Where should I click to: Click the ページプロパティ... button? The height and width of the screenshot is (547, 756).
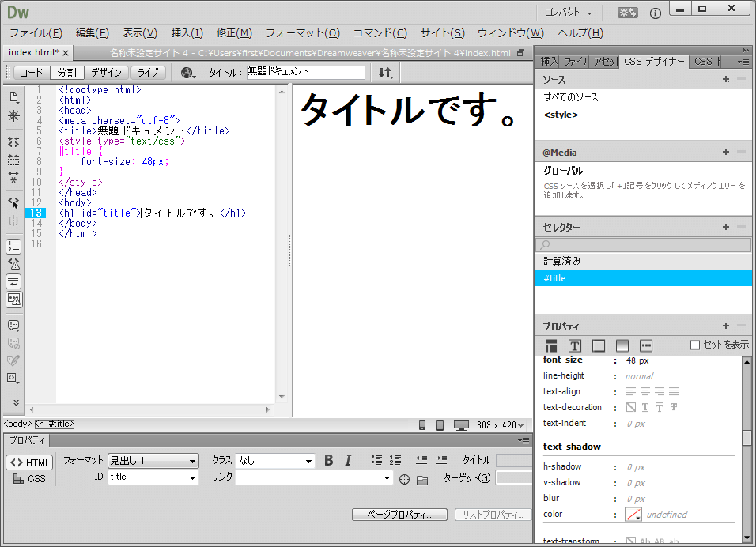point(401,515)
